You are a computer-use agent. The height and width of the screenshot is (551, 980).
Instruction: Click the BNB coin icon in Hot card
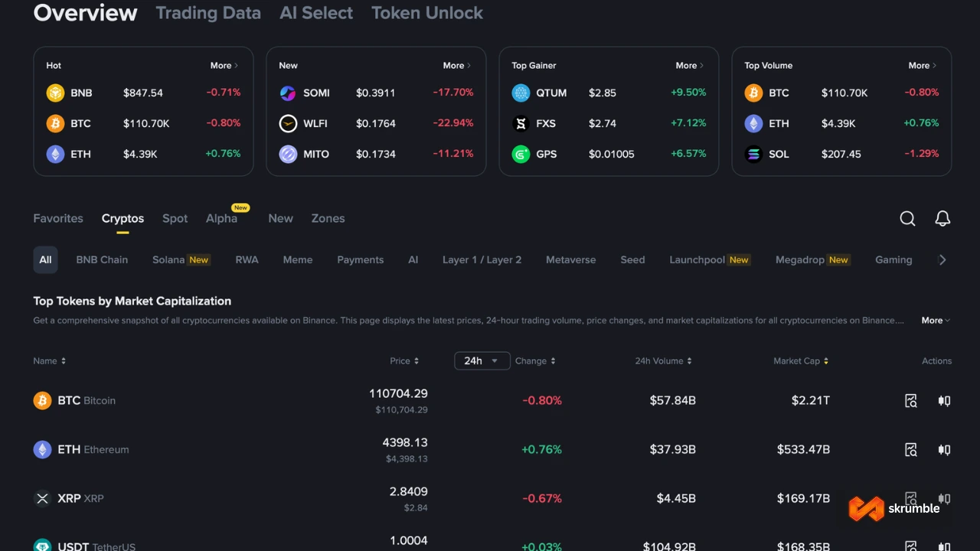tap(55, 93)
